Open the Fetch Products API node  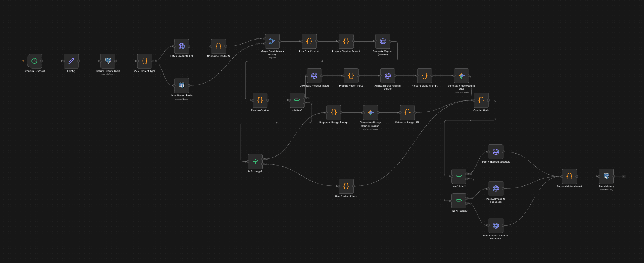click(x=182, y=46)
